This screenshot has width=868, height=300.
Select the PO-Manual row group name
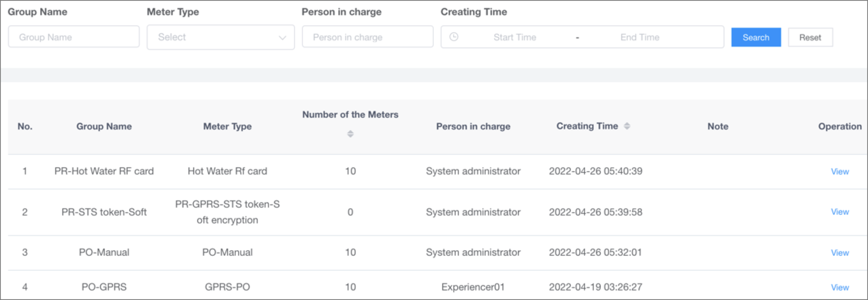pyautogui.click(x=104, y=252)
